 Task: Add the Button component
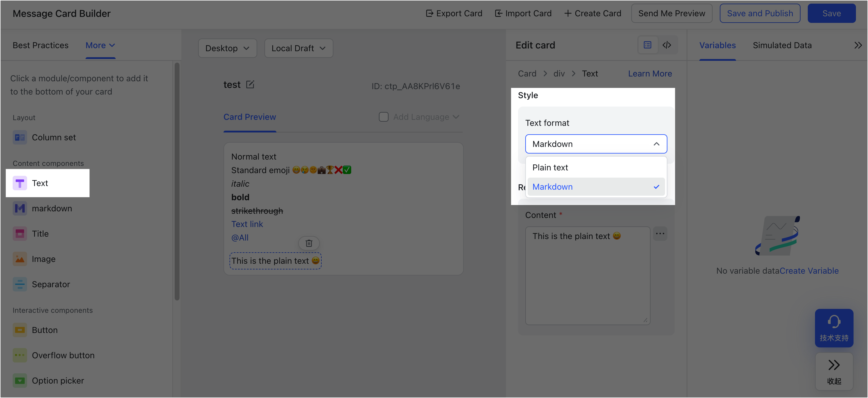(x=35, y=330)
